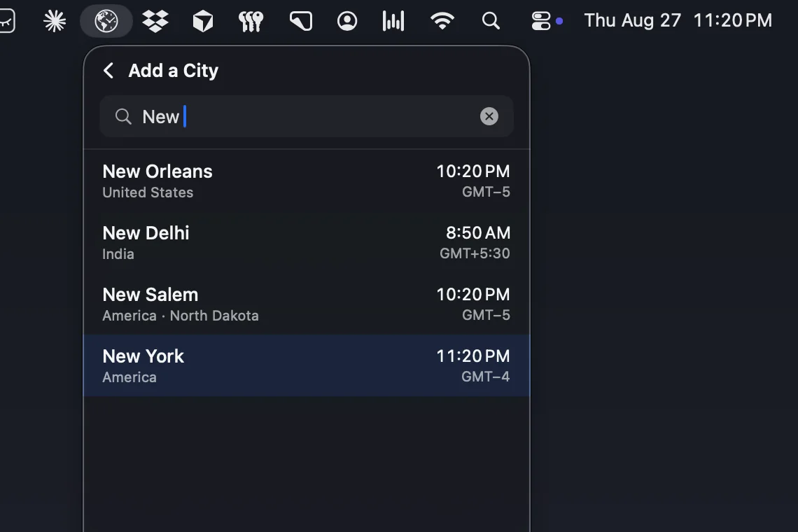Click the India subtitle under New Delhi
This screenshot has height=532, width=798.
point(118,254)
